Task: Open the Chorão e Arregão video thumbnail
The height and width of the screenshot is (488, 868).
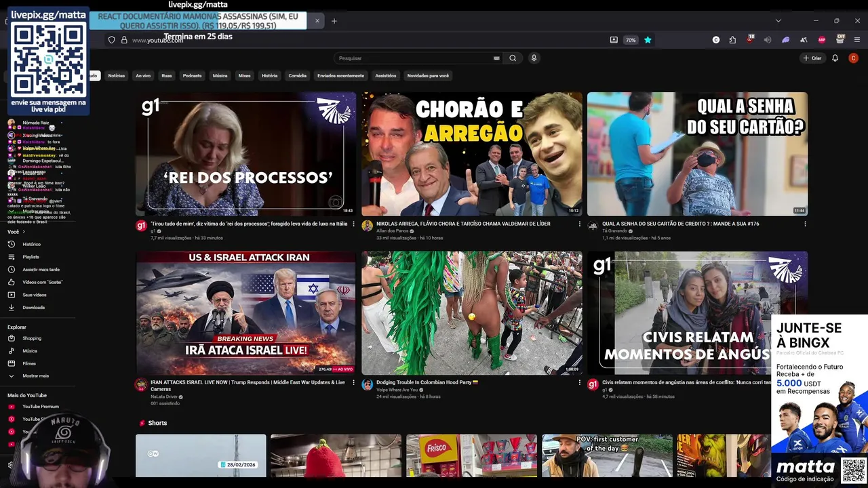Action: pyautogui.click(x=471, y=154)
